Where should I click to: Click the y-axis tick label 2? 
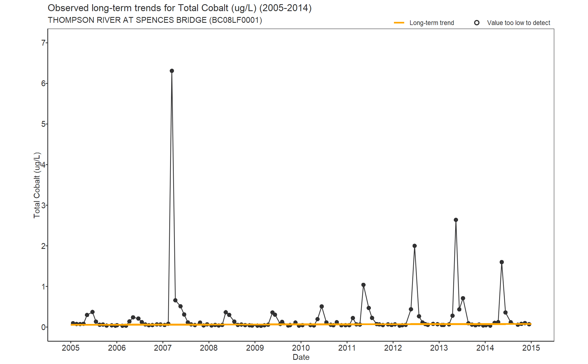43,246
